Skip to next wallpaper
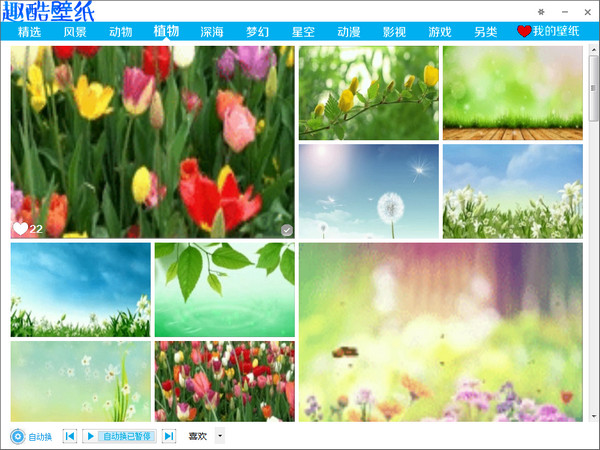600x450 pixels. point(169,436)
